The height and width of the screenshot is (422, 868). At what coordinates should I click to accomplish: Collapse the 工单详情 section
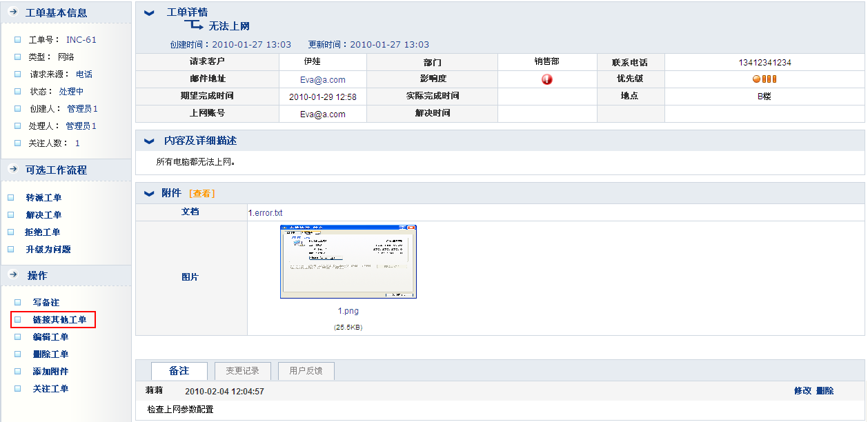(149, 12)
